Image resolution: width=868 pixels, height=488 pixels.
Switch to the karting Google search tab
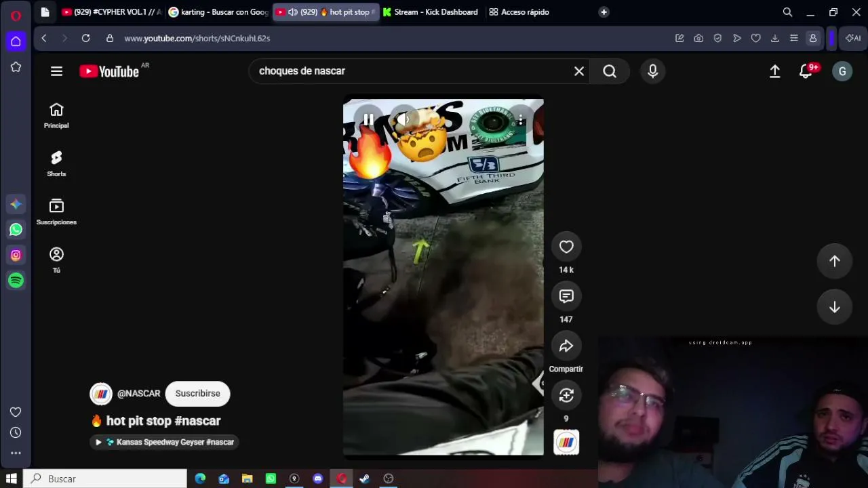pos(218,12)
